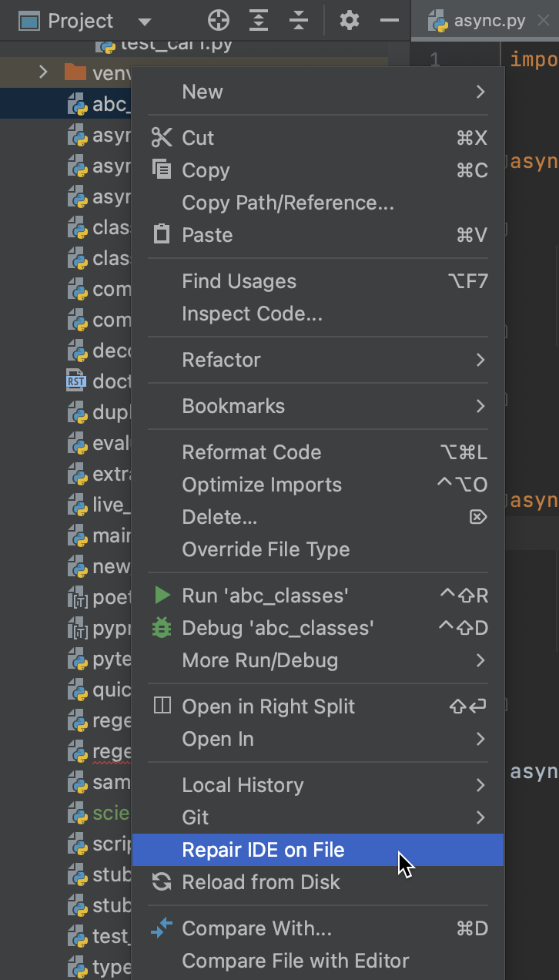Open the Project panel Options gear

point(349,21)
